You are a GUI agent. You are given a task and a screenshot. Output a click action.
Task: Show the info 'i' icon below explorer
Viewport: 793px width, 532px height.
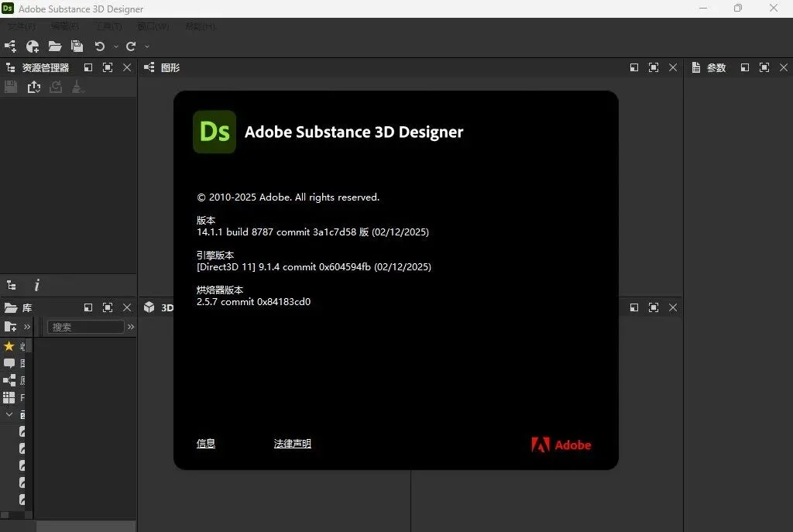[36, 285]
